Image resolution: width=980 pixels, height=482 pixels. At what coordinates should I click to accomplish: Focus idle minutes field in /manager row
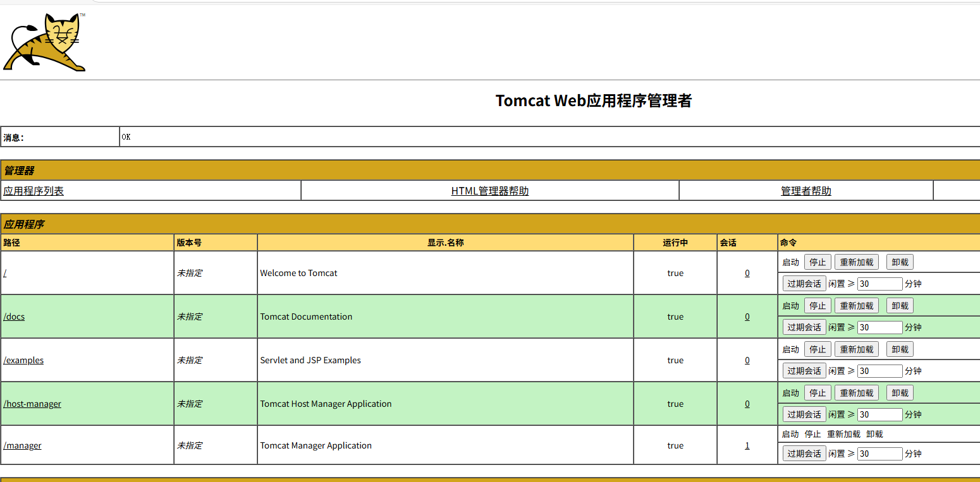(x=880, y=454)
